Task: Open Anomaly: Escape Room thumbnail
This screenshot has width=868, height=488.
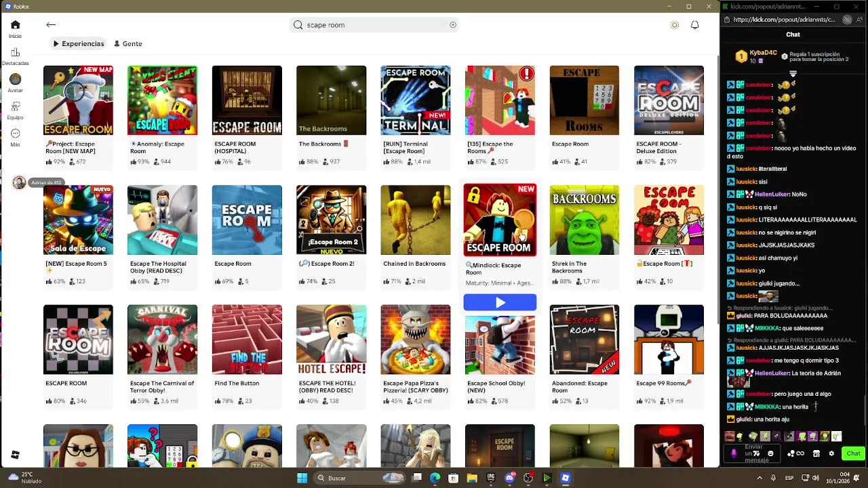Action: [x=162, y=100]
